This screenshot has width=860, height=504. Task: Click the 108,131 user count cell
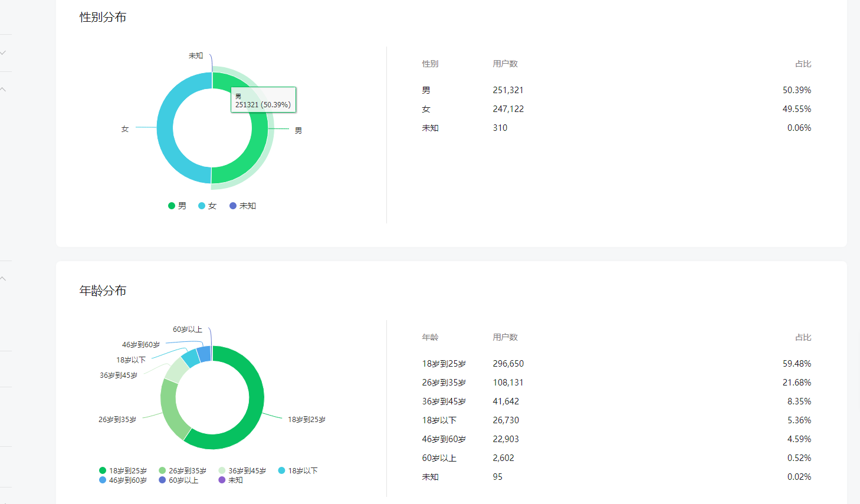tap(508, 383)
